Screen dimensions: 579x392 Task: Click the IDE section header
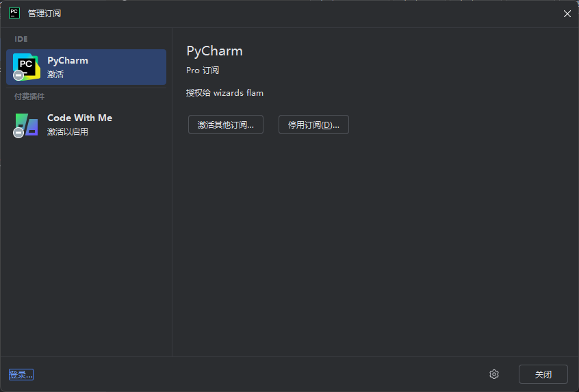(21, 39)
